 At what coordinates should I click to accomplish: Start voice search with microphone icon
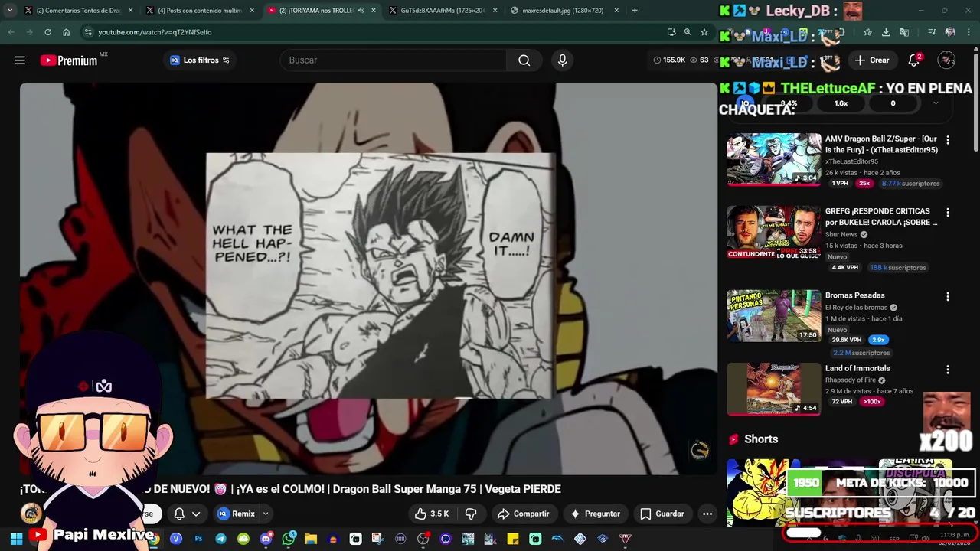click(563, 60)
